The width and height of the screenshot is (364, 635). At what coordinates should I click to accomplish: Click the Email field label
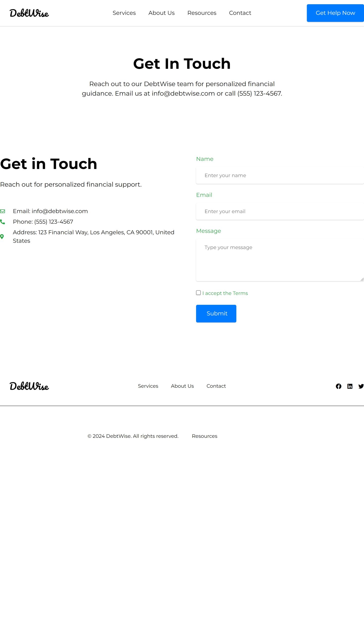click(x=204, y=195)
